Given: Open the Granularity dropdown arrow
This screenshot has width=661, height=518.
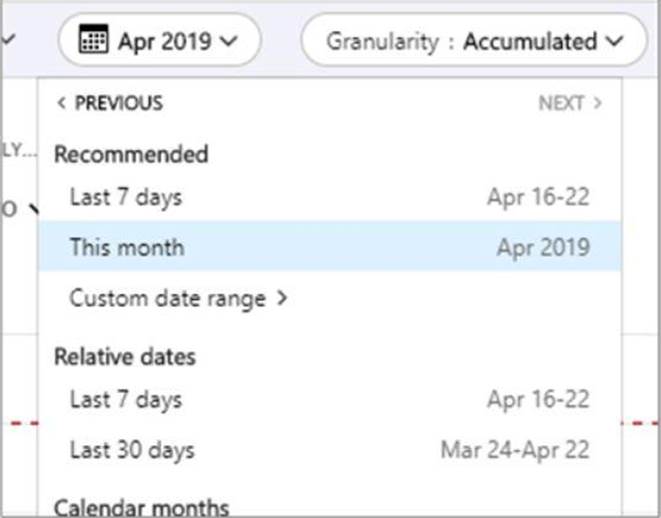Looking at the screenshot, I should click(x=614, y=42).
